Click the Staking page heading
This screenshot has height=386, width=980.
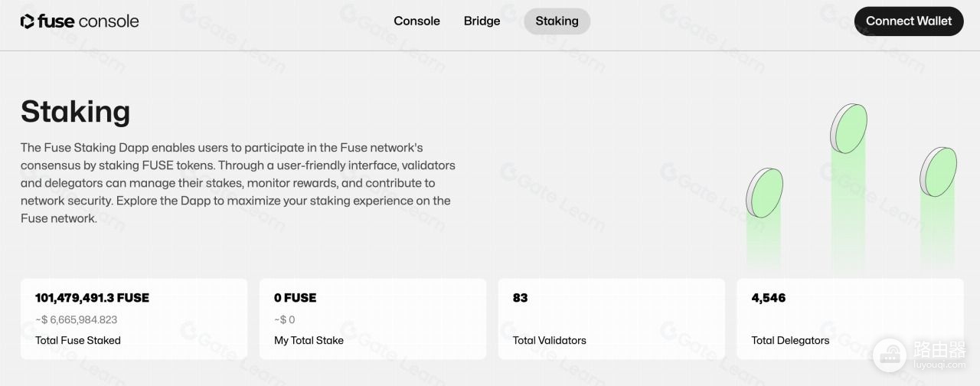75,112
